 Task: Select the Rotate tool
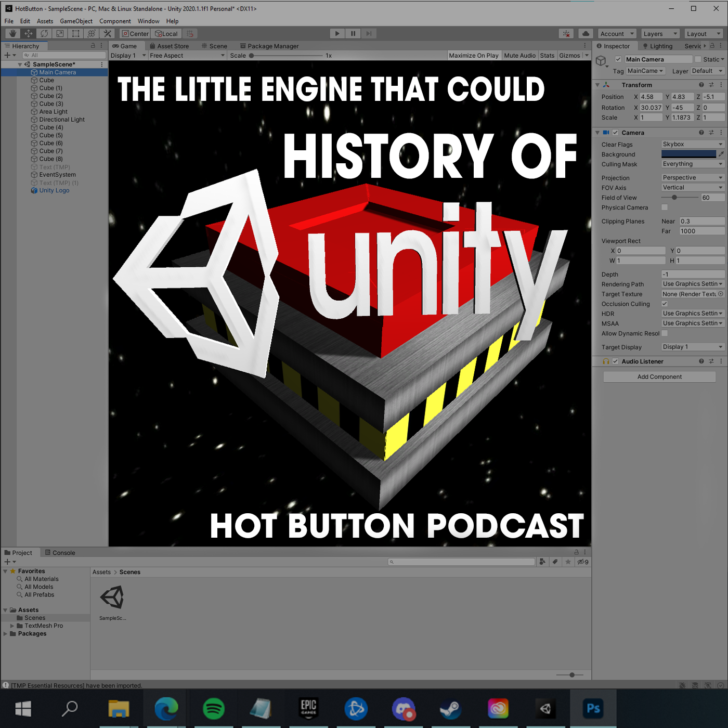[44, 34]
